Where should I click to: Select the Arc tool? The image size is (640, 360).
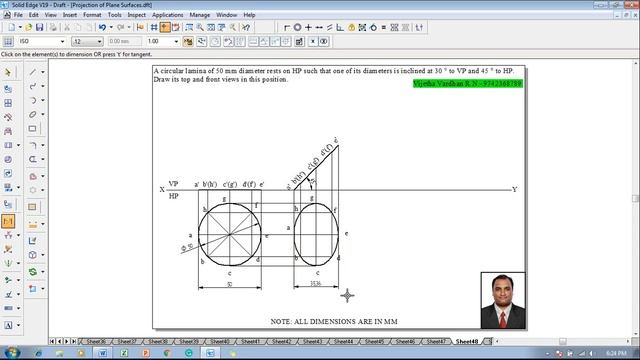point(33,100)
